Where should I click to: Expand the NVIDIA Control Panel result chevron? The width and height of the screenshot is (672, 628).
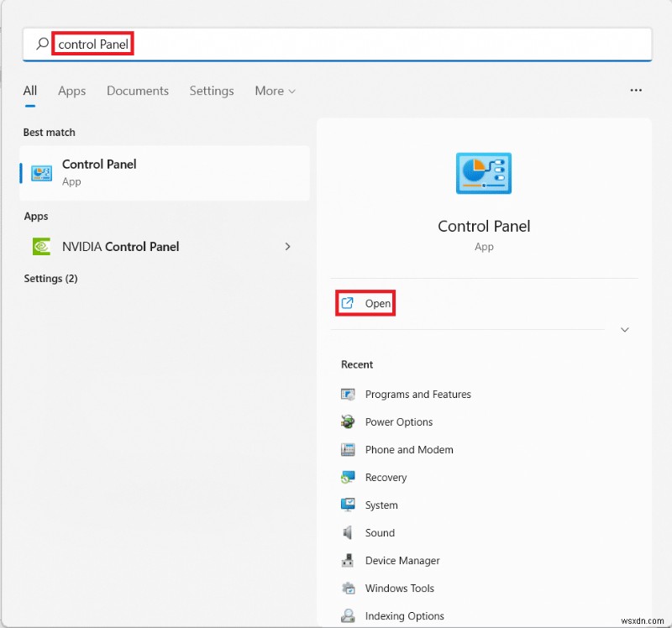[287, 247]
